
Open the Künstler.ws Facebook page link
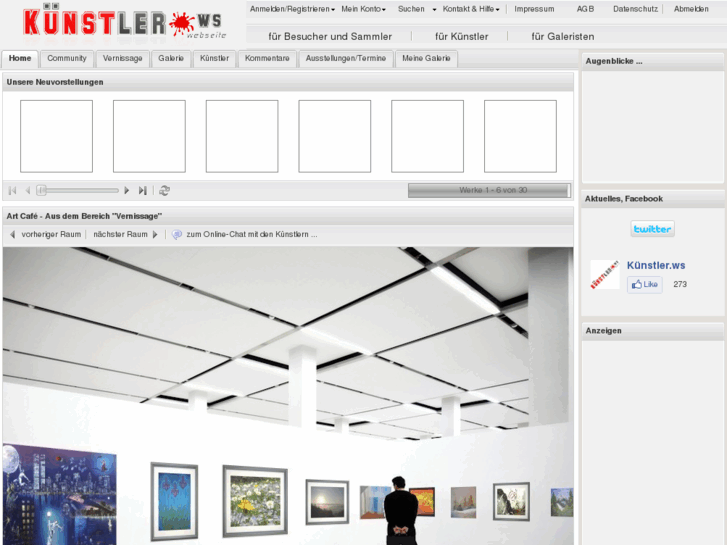pyautogui.click(x=656, y=265)
